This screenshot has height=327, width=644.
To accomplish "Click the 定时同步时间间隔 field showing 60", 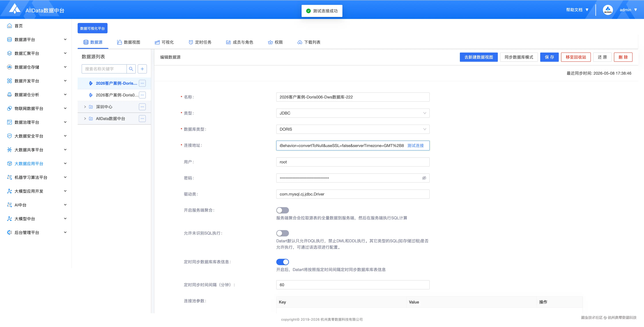I will coord(353,285).
